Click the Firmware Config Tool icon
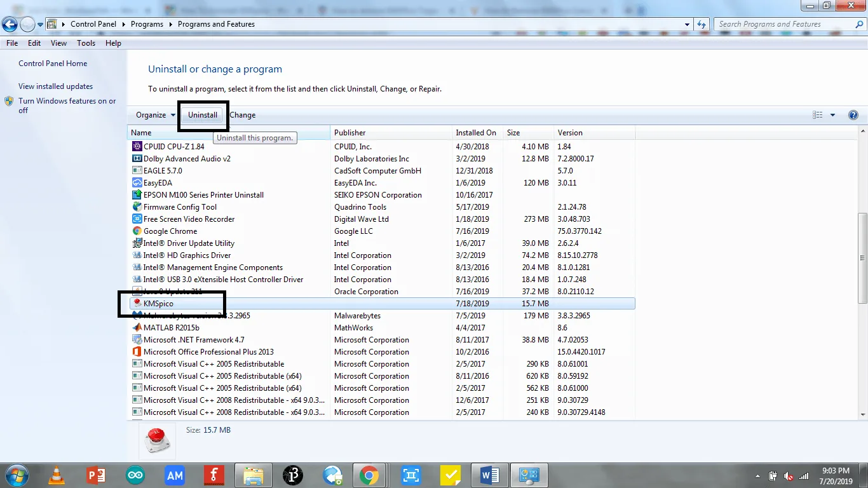 pos(137,207)
